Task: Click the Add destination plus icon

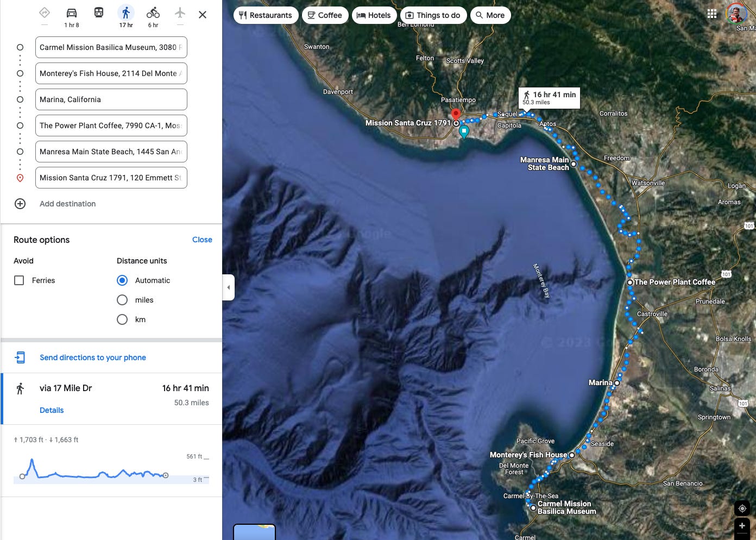Action: click(20, 204)
